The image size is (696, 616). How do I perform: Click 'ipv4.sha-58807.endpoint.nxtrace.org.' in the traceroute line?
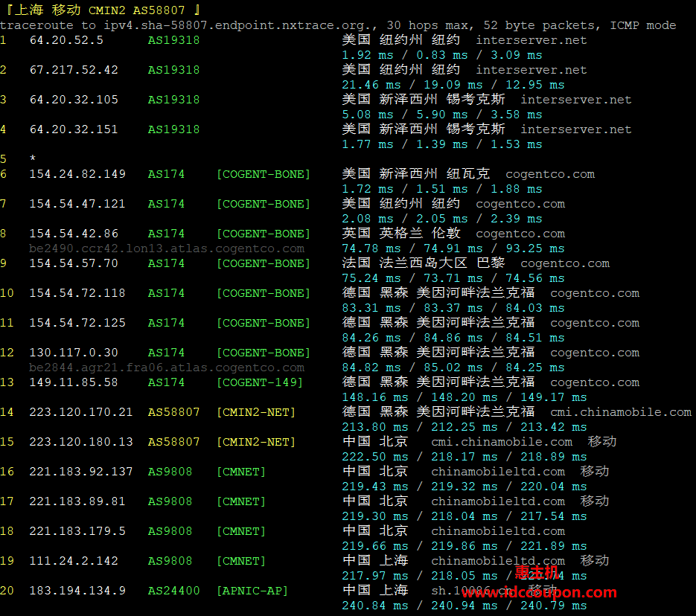(x=240, y=25)
